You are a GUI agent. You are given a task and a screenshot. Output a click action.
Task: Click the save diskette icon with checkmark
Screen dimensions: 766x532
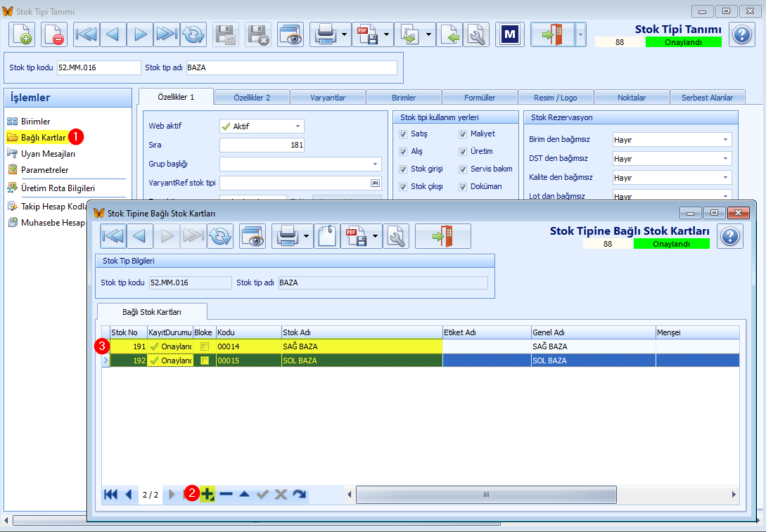pos(226,34)
